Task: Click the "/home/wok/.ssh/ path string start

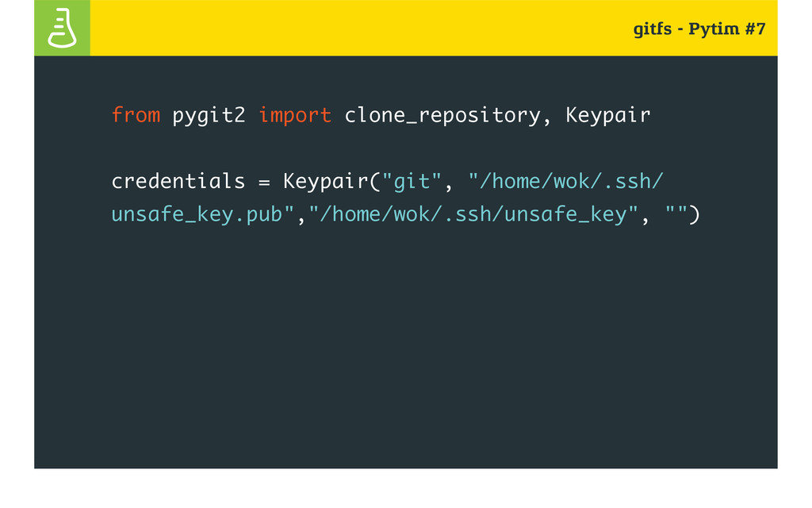Action: point(565,182)
